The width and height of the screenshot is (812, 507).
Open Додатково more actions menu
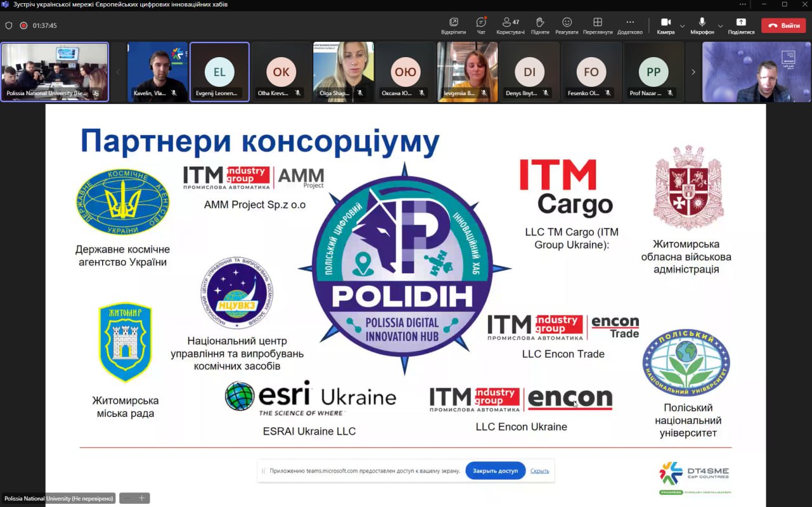pyautogui.click(x=630, y=24)
